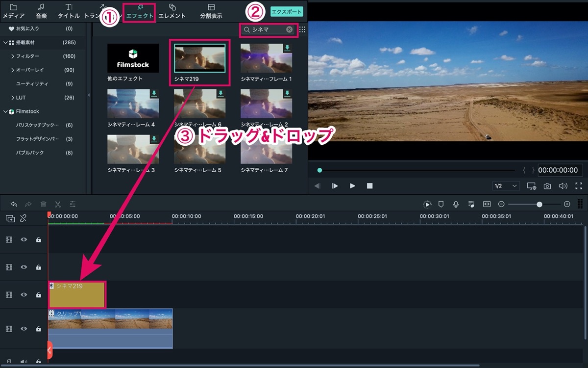Open the 1/2 preview quality dropdown
The height and width of the screenshot is (368, 588).
point(506,186)
